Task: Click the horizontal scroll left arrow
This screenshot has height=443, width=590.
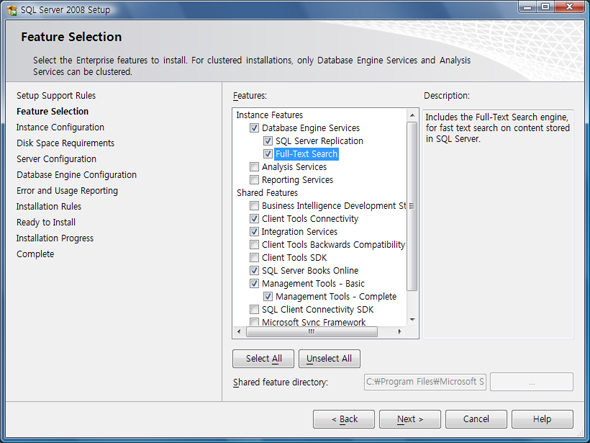Action: click(239, 332)
